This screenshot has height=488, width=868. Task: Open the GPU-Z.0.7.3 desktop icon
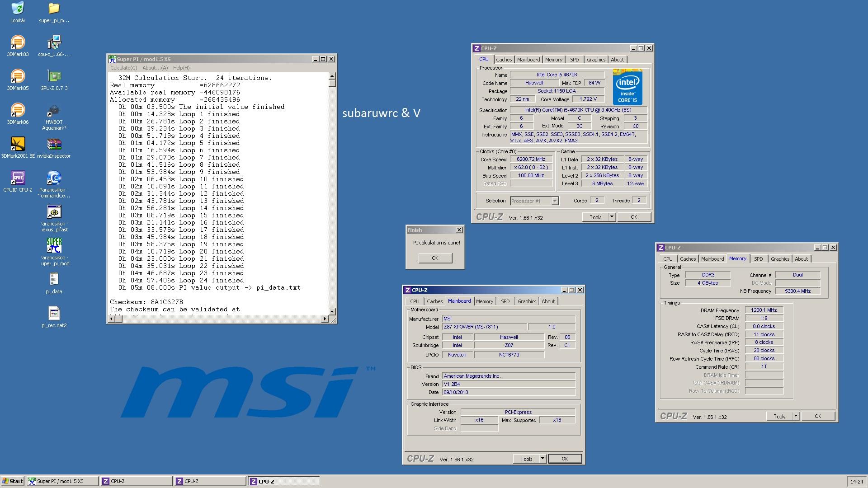pos(54,76)
